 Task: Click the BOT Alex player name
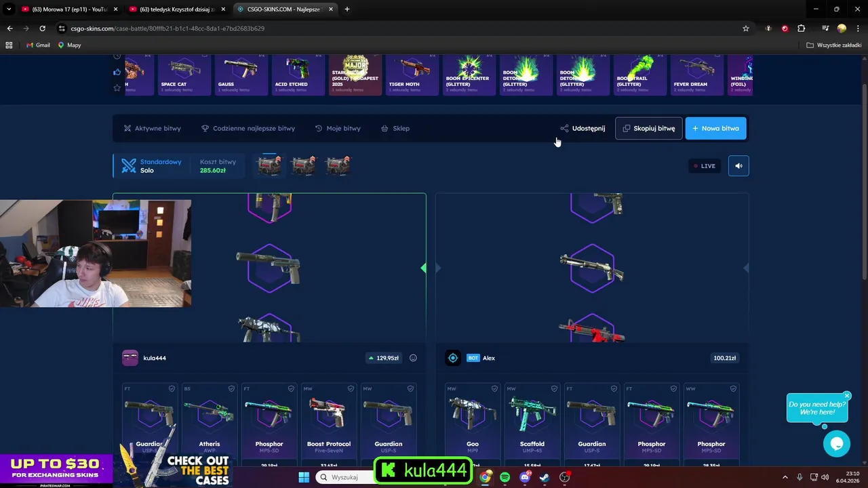coord(481,358)
